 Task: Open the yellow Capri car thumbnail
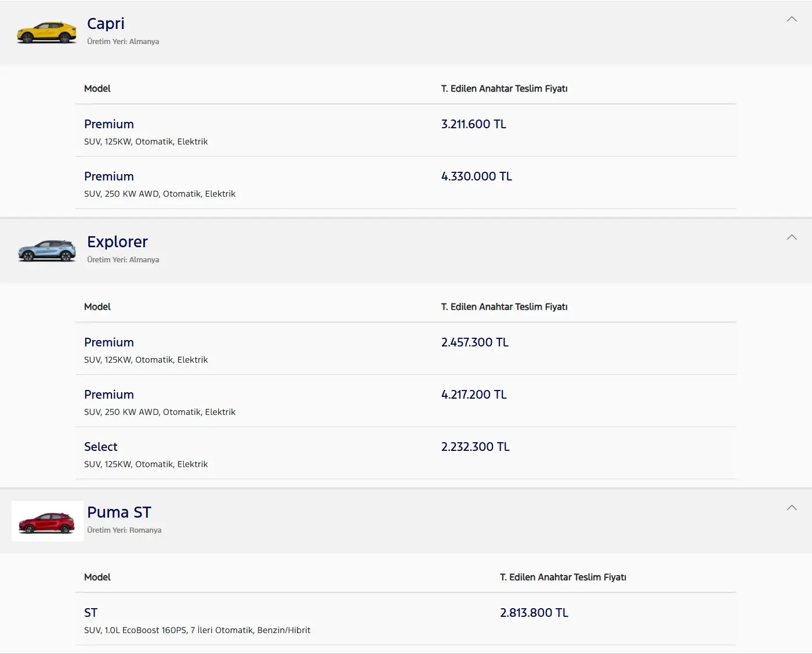tap(46, 32)
